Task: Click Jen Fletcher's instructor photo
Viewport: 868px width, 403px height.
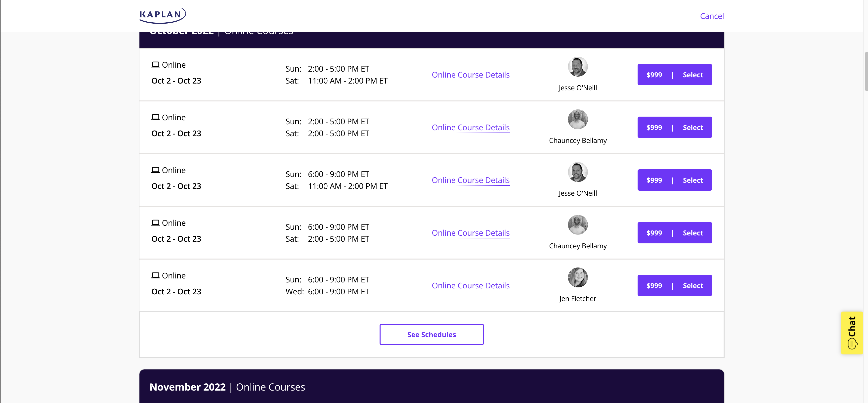Action: (x=577, y=277)
